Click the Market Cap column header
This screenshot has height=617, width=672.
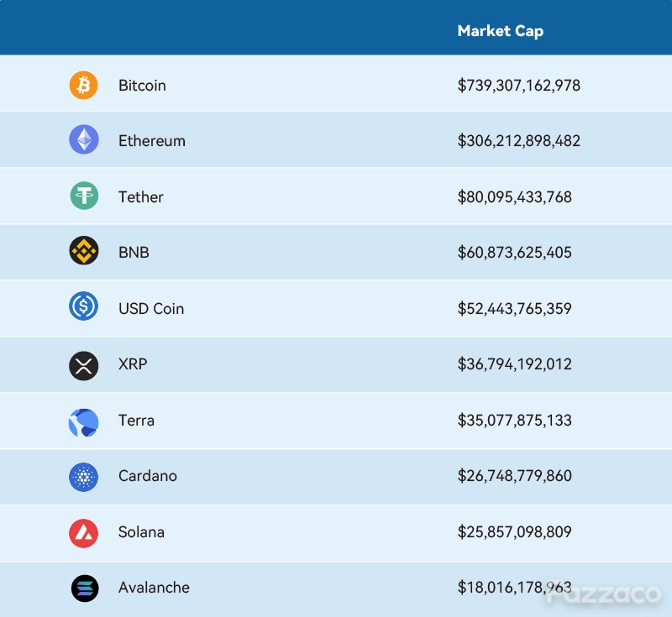pos(500,31)
